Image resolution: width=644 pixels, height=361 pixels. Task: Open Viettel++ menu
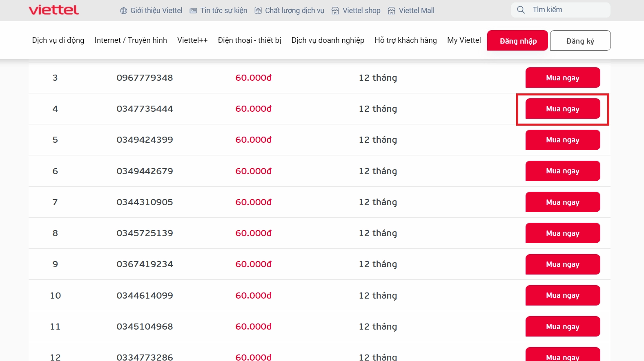coord(192,40)
